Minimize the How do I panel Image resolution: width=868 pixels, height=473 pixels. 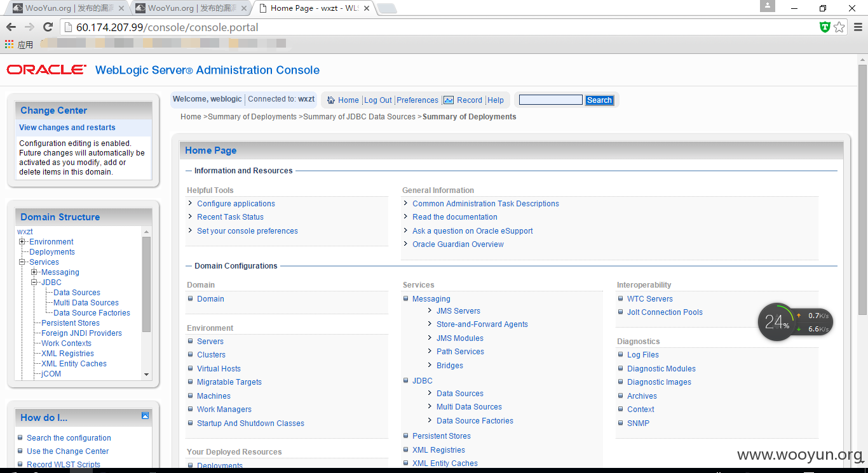point(146,416)
